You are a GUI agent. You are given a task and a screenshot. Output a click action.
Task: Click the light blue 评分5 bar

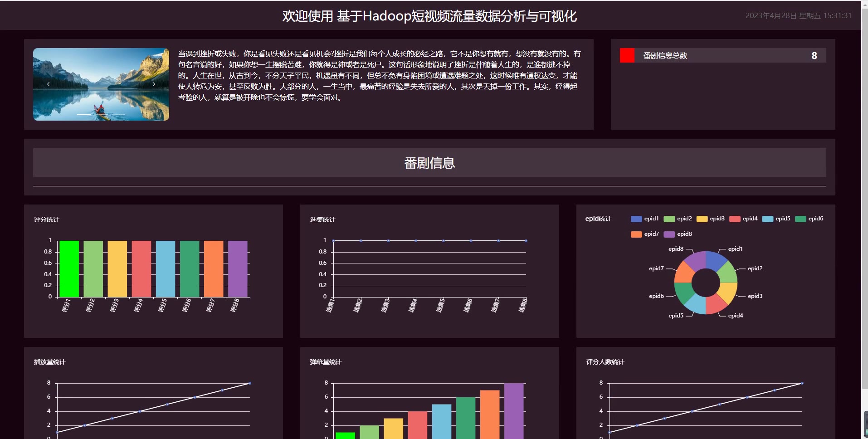click(165, 269)
